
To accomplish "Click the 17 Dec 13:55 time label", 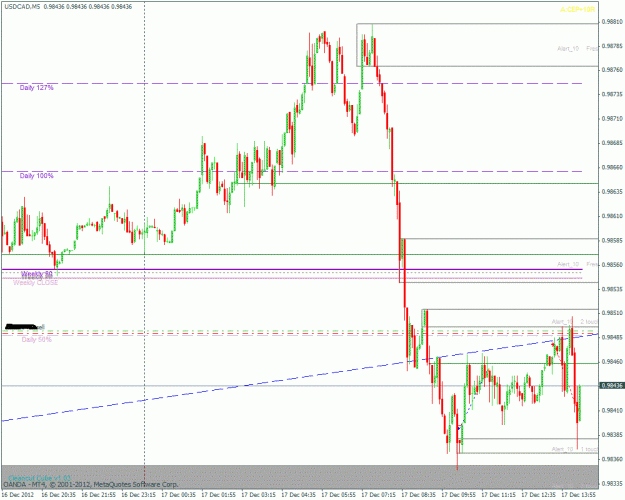I will (579, 495).
